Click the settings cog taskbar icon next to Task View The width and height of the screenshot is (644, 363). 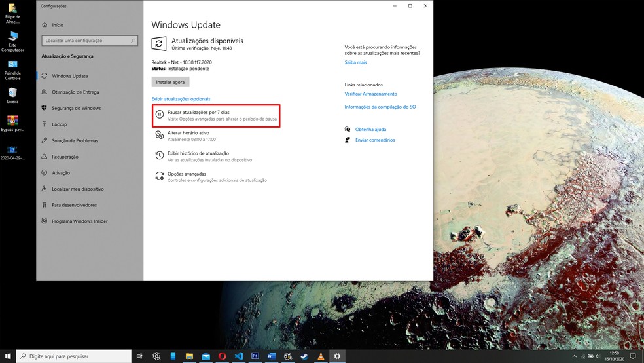click(x=156, y=356)
